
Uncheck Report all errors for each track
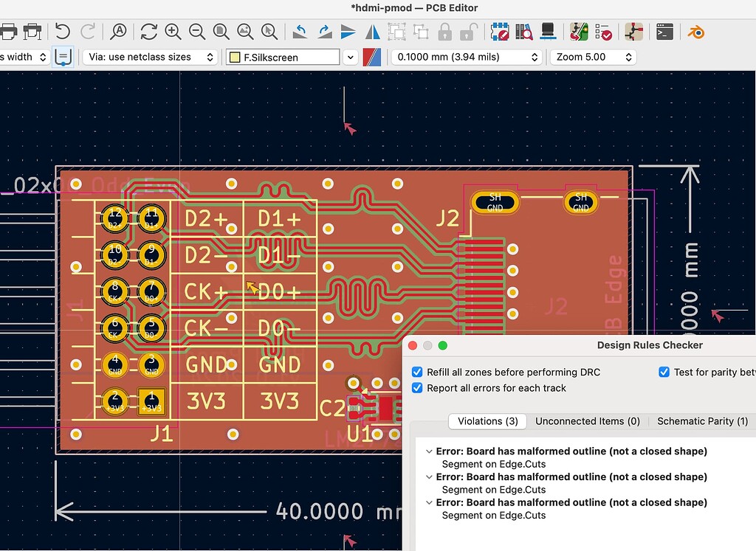click(x=418, y=387)
